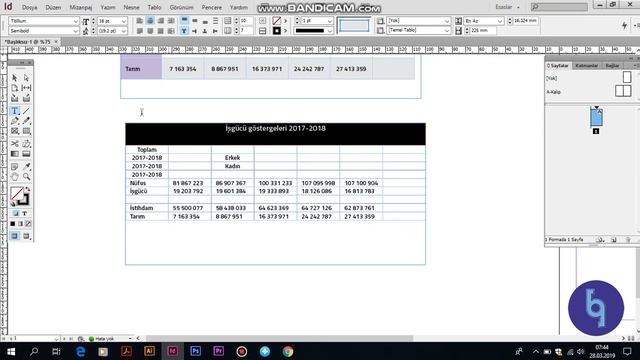Select the Gradient Feather tool
The height and width of the screenshot is (360, 640).
26,154
